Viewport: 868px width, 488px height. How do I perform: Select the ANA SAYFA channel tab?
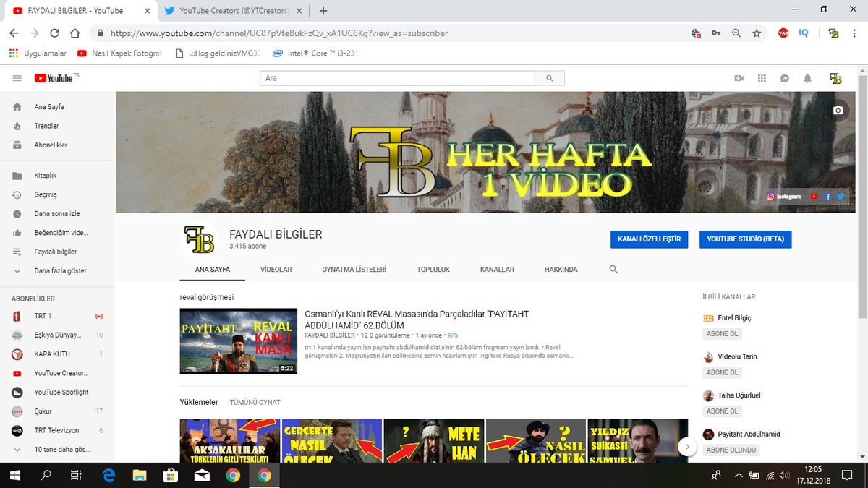(213, 269)
